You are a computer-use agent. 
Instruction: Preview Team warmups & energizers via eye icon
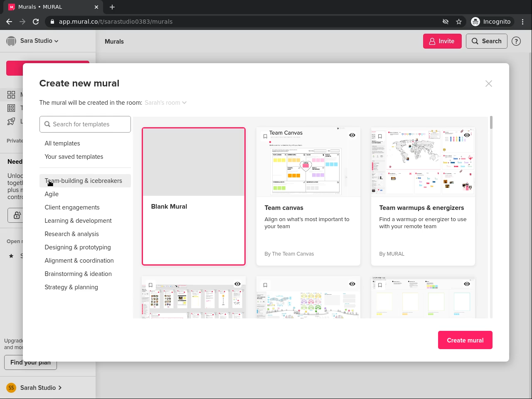coord(467,135)
